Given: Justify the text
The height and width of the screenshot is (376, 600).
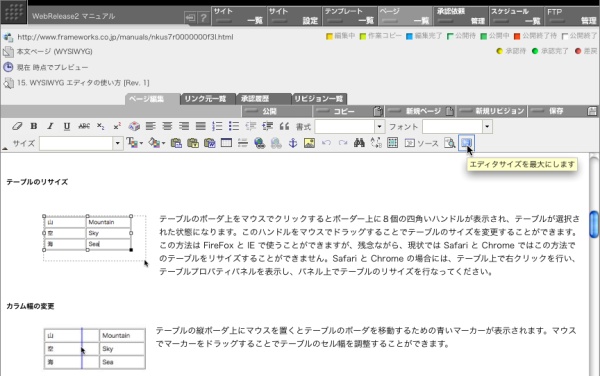Looking at the screenshot, I should pos(201,126).
